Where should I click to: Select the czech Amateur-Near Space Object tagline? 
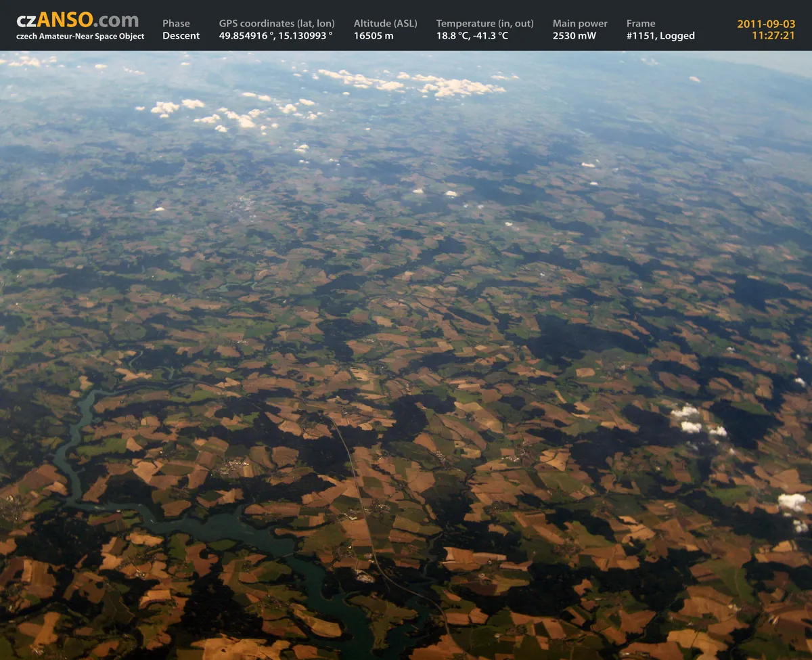pyautogui.click(x=81, y=37)
